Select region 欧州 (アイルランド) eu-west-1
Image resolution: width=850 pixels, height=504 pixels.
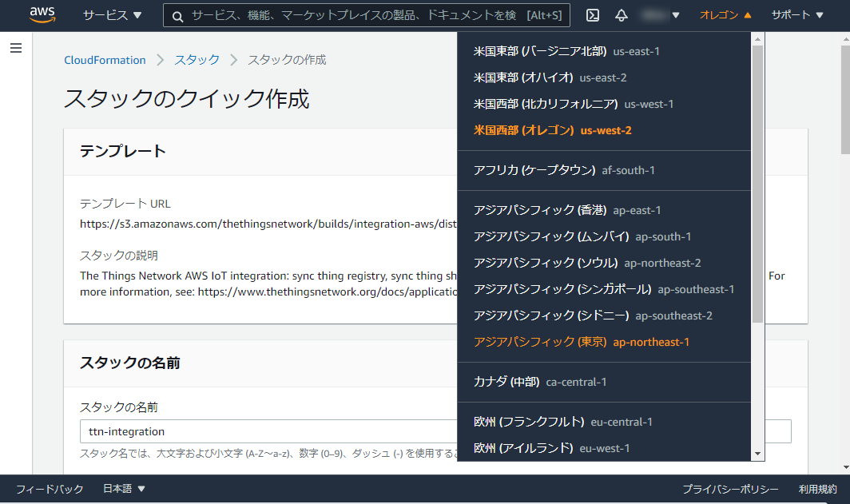pyautogui.click(x=604, y=448)
